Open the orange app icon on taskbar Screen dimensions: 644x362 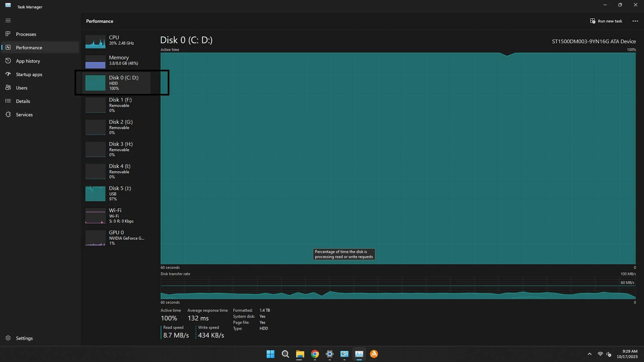pyautogui.click(x=374, y=354)
